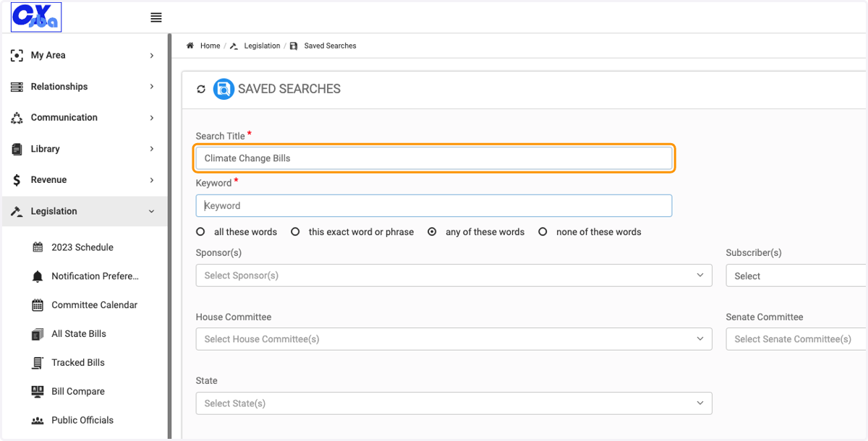
Task: Go to Public Officials
Action: (x=82, y=420)
